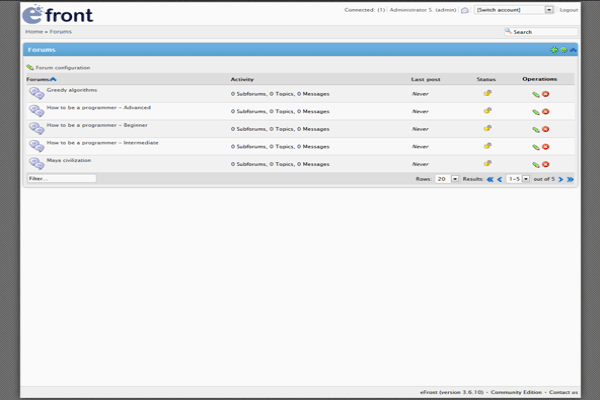Viewport: 600px width, 400px height.
Task: Toggle lock status of Maya civilization forum
Action: (x=487, y=163)
